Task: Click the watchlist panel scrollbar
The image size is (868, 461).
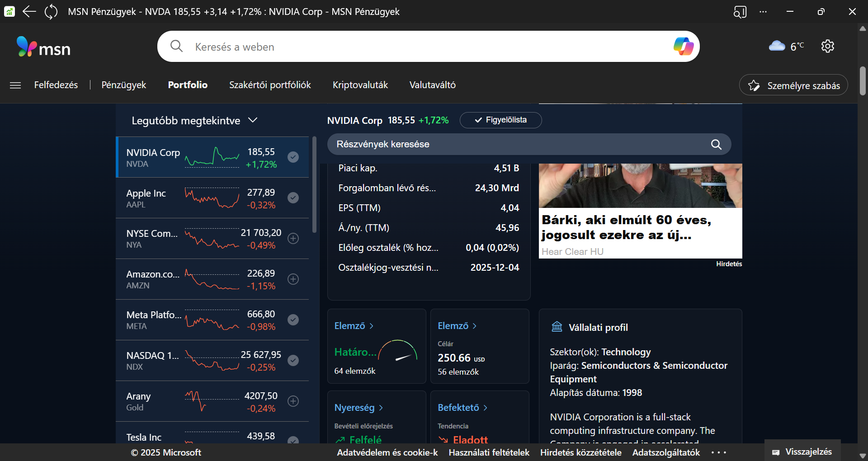Action: (314, 185)
